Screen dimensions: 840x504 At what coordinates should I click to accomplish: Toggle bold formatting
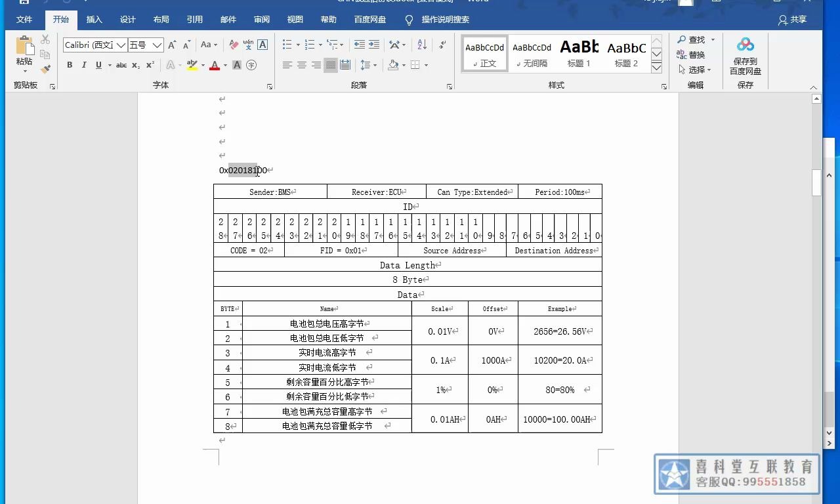tap(70, 65)
